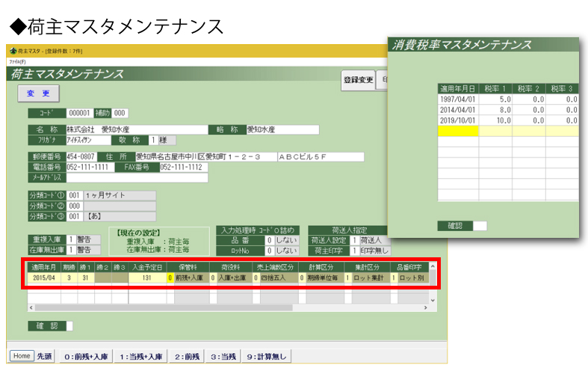This screenshot has height=374, width=588.
Task: Click the scroll-right arrow of the grid
Action: (424, 307)
